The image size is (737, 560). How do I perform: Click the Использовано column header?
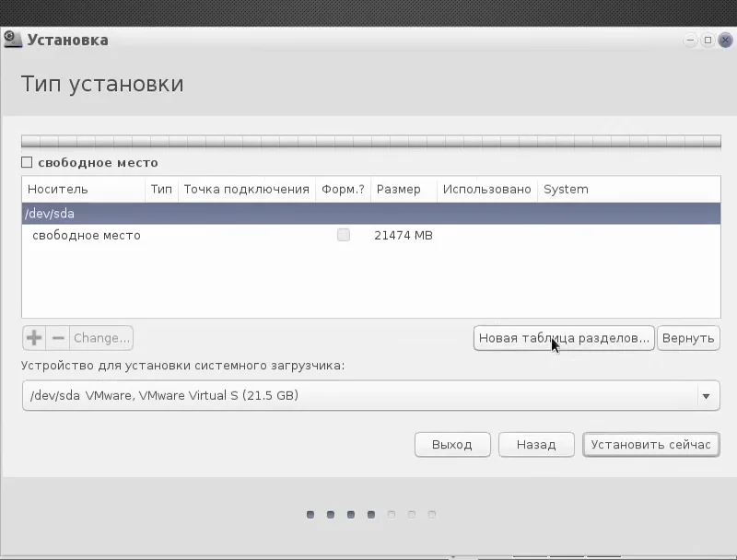click(487, 190)
